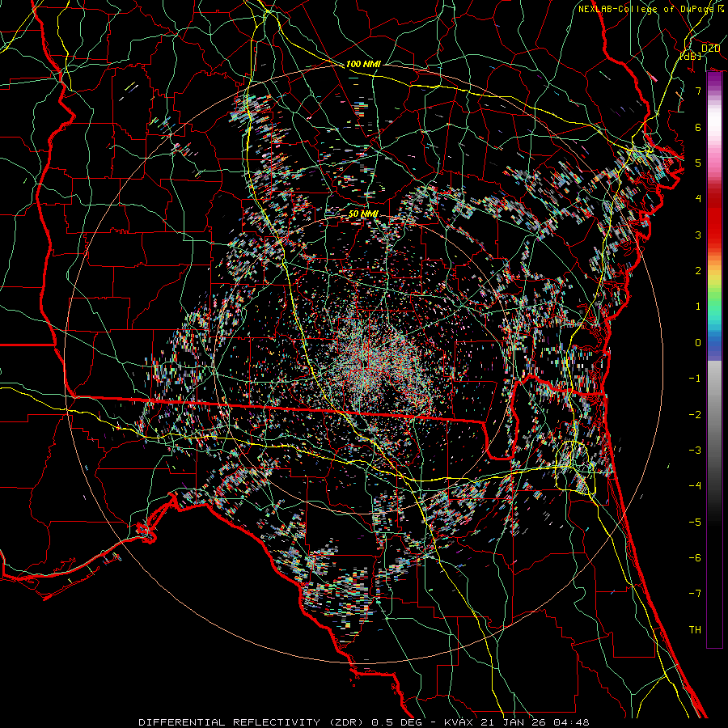Click the 0 scale label
Viewport: 728px width, 728px height.
coord(698,343)
